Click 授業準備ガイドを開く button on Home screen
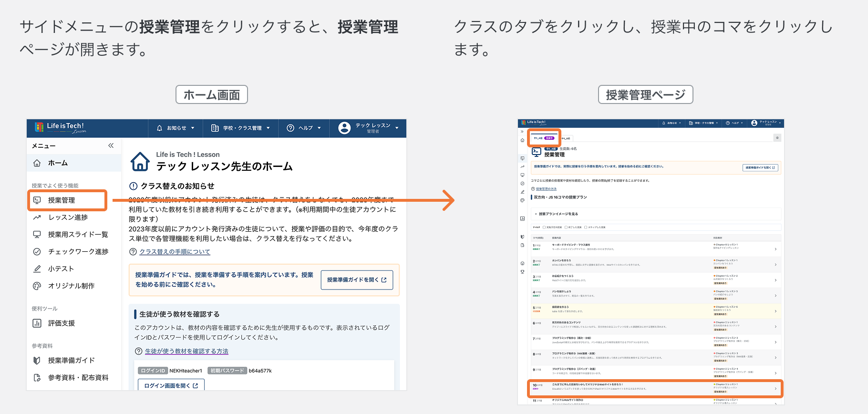This screenshot has height=414, width=868. click(x=357, y=280)
